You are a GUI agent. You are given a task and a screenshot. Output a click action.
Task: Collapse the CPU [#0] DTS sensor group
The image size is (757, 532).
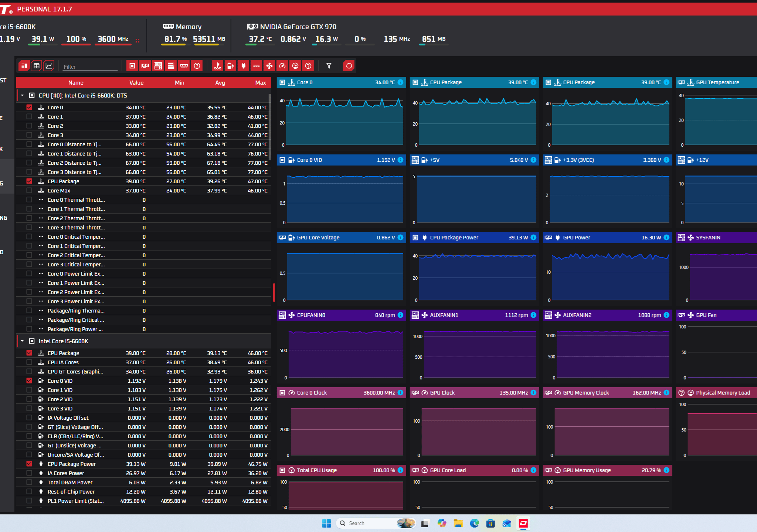[22, 95]
